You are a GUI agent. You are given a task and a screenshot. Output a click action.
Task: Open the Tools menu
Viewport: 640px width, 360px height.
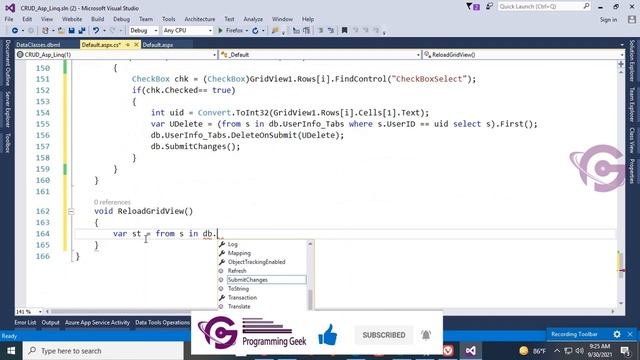pos(169,19)
